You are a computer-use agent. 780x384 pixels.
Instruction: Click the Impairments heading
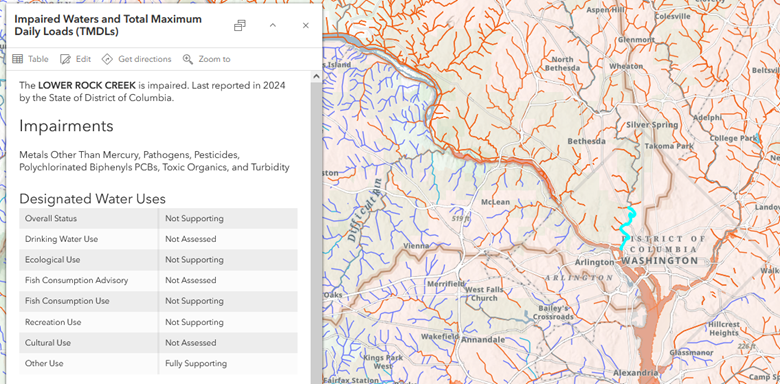coord(66,126)
